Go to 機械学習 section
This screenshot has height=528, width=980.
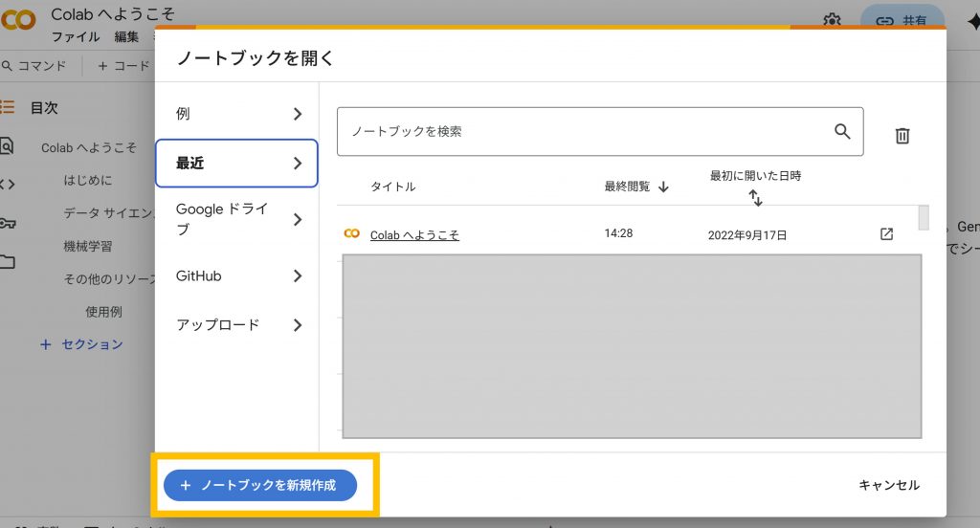pos(87,246)
